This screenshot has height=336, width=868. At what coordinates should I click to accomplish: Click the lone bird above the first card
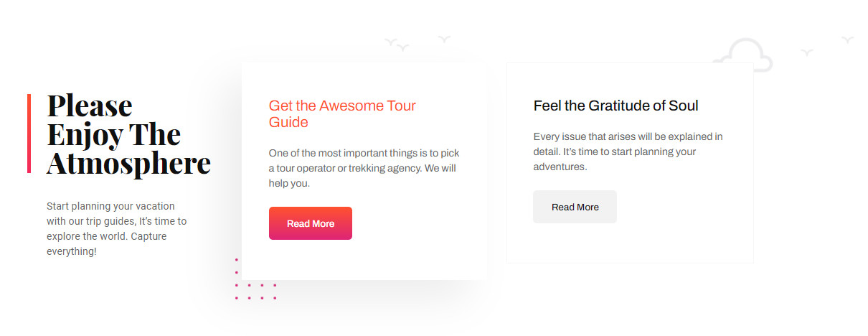coord(444,38)
